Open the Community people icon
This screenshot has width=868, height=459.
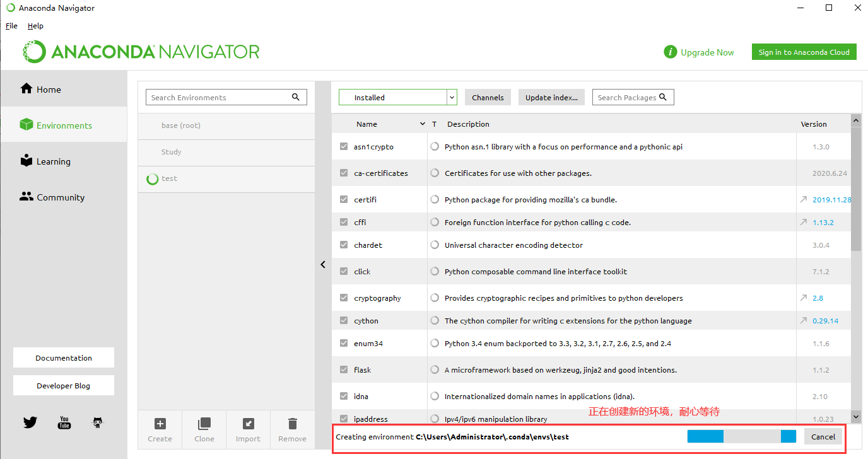26,197
